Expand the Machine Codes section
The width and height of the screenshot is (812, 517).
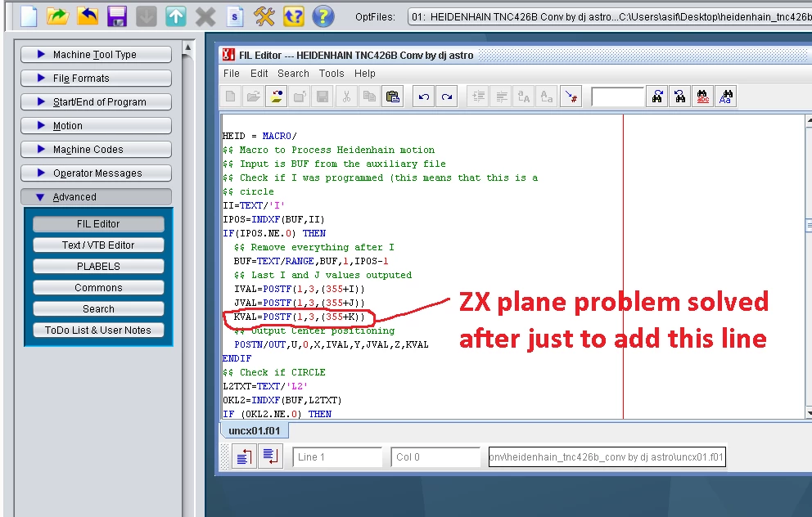coord(96,150)
